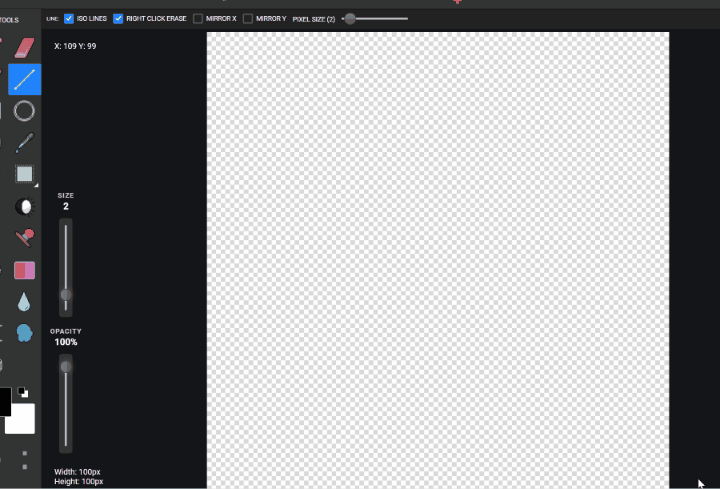720x489 pixels.
Task: Click the PIXEL SIZE (2) label
Action: tap(314, 19)
